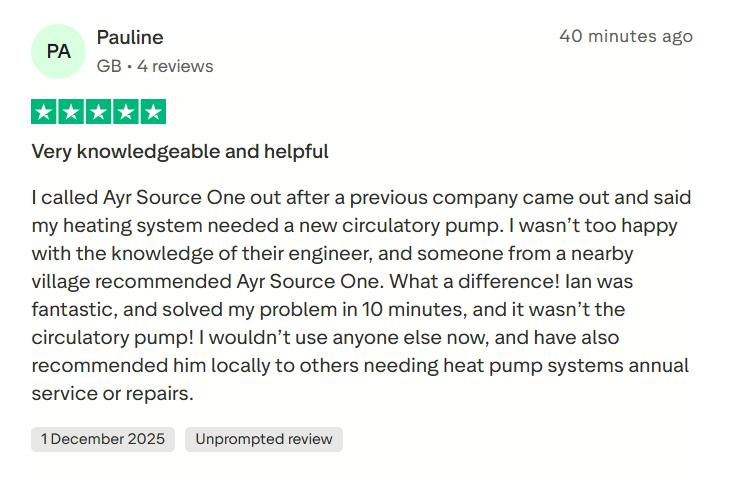Click the '1 December 2025' date badge
The width and height of the screenshot is (741, 480).
103,439
